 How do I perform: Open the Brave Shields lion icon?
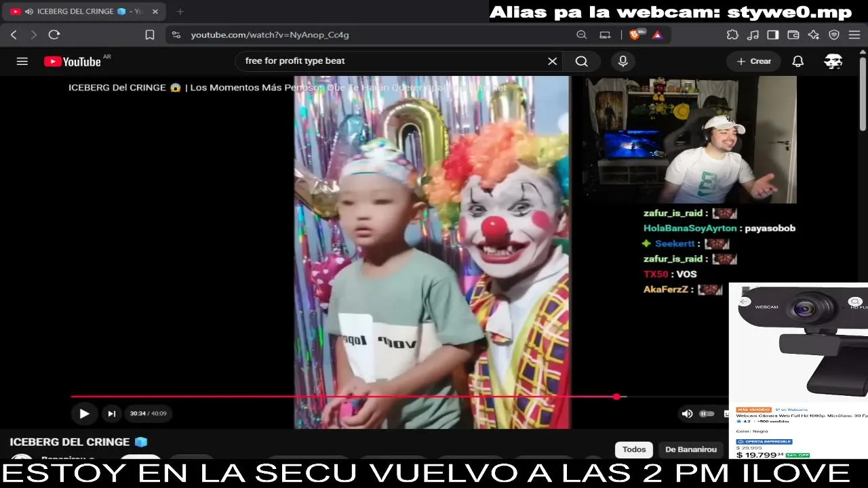click(x=635, y=35)
